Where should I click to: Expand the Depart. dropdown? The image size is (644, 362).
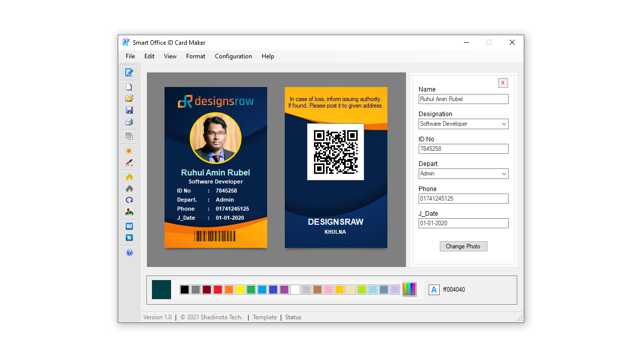tap(504, 173)
